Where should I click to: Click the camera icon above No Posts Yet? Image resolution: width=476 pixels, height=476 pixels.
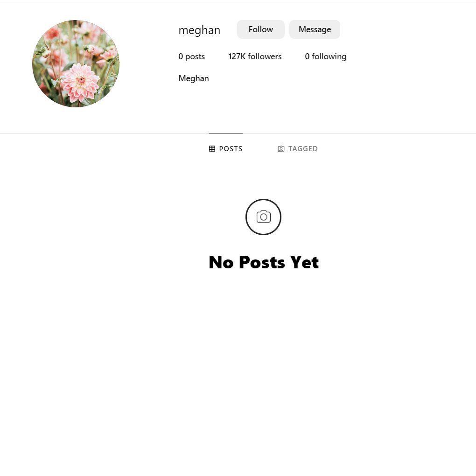tap(264, 217)
